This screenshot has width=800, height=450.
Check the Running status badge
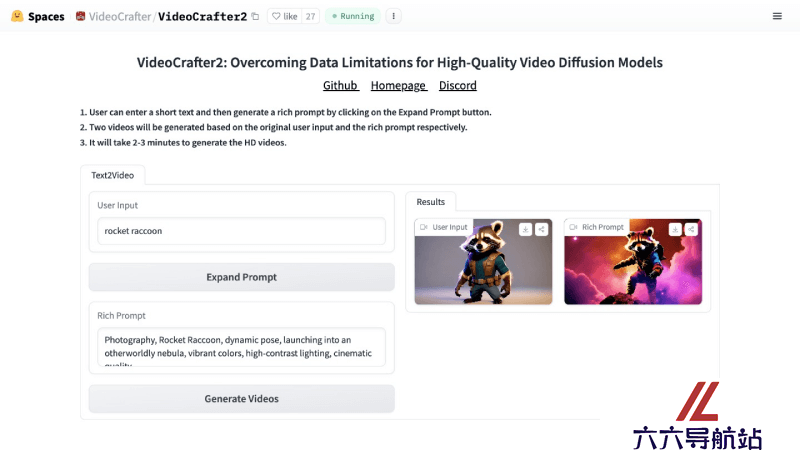353,16
